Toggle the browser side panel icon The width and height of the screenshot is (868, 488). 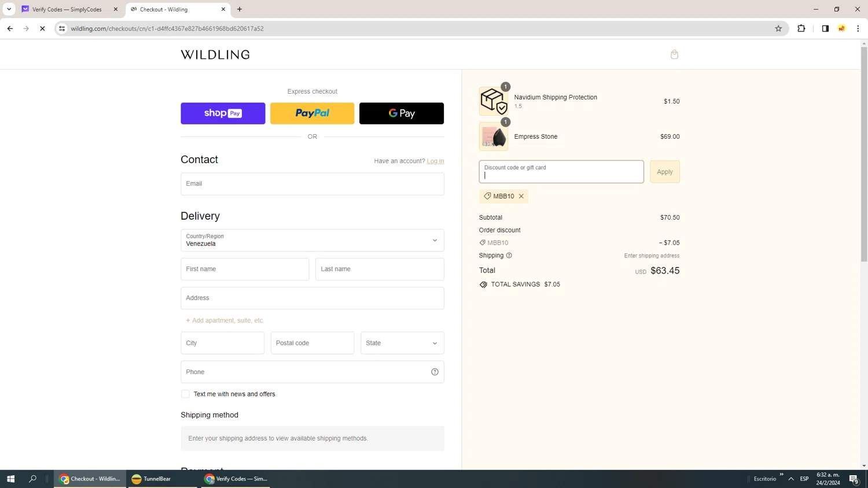pos(825,28)
